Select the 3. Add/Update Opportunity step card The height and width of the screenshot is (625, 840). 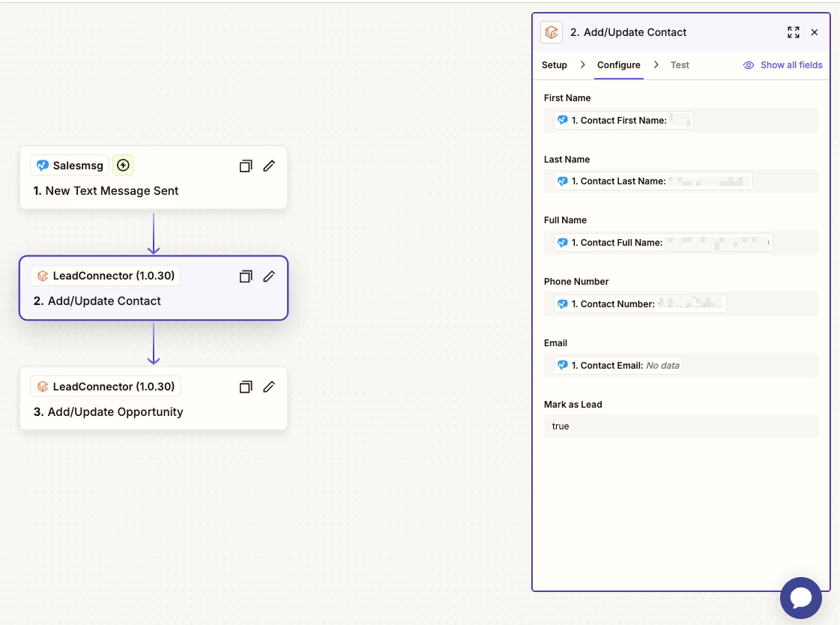(153, 399)
